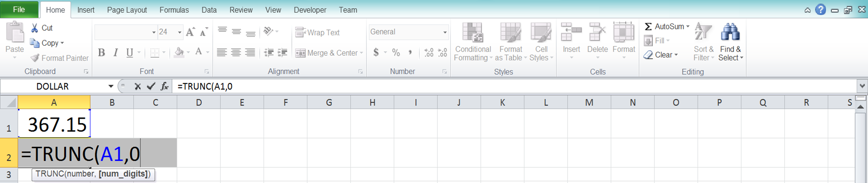
Task: Minimize the ribbon with the caret
Action: point(807,10)
